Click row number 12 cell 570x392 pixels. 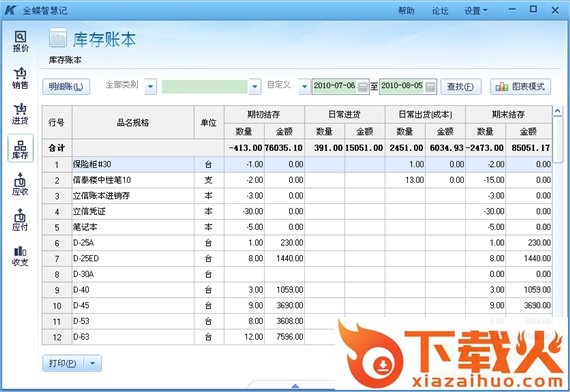click(x=57, y=337)
